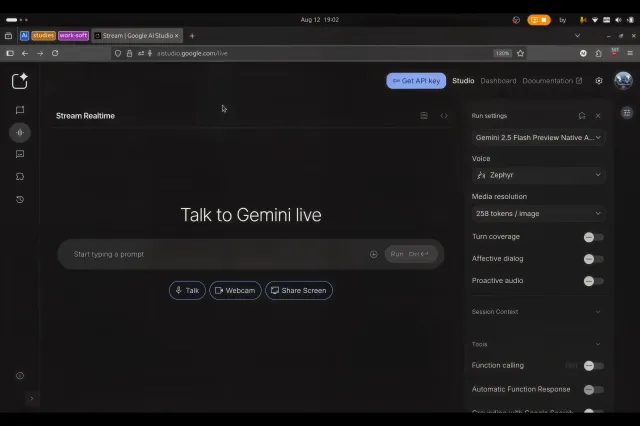Click the browser Back arrow
Viewport: 640px width, 426px height.
pyautogui.click(x=25, y=53)
